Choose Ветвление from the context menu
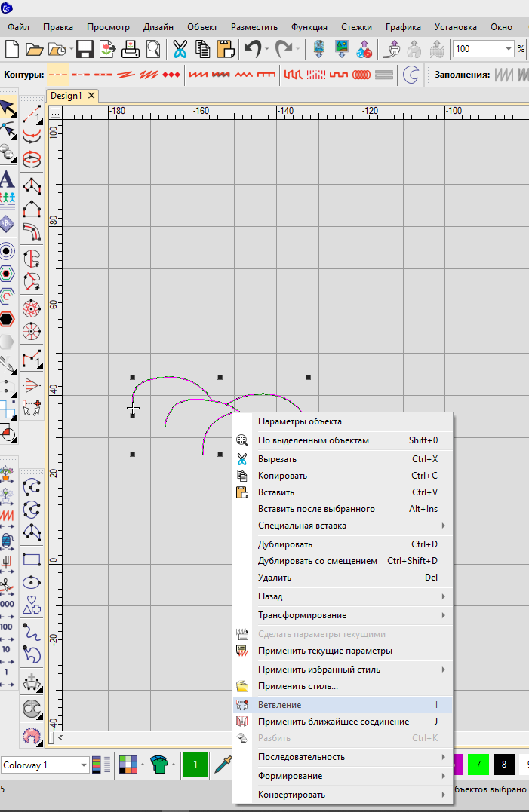The image size is (529, 812). click(279, 705)
